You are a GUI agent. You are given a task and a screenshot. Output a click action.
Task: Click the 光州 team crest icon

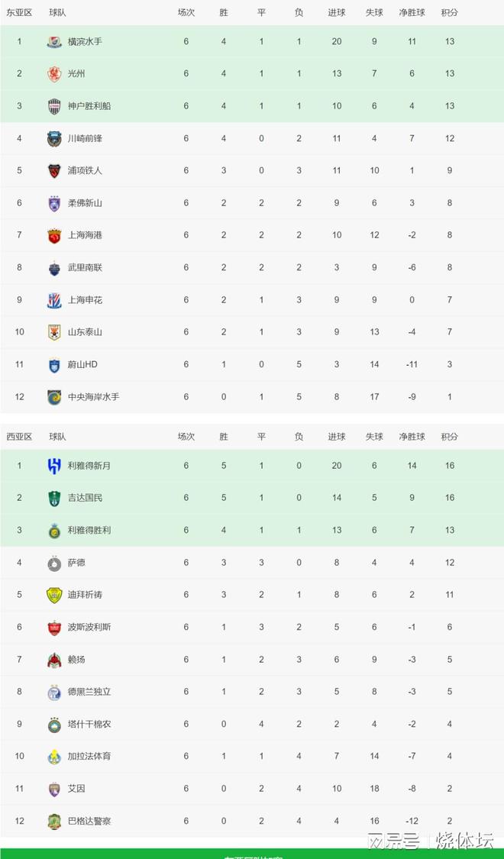click(54, 74)
